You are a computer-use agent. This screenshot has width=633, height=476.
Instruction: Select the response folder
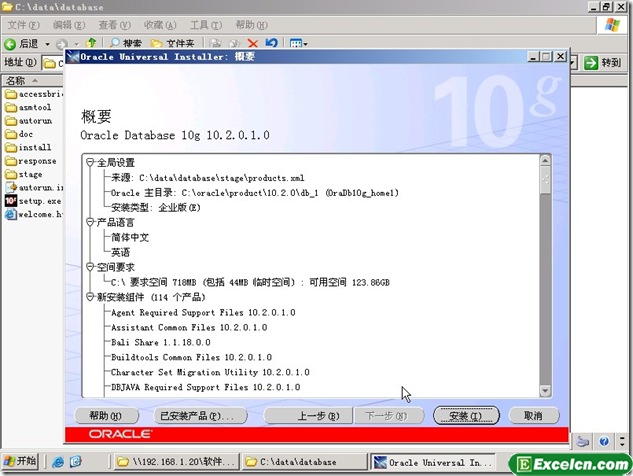(31, 161)
